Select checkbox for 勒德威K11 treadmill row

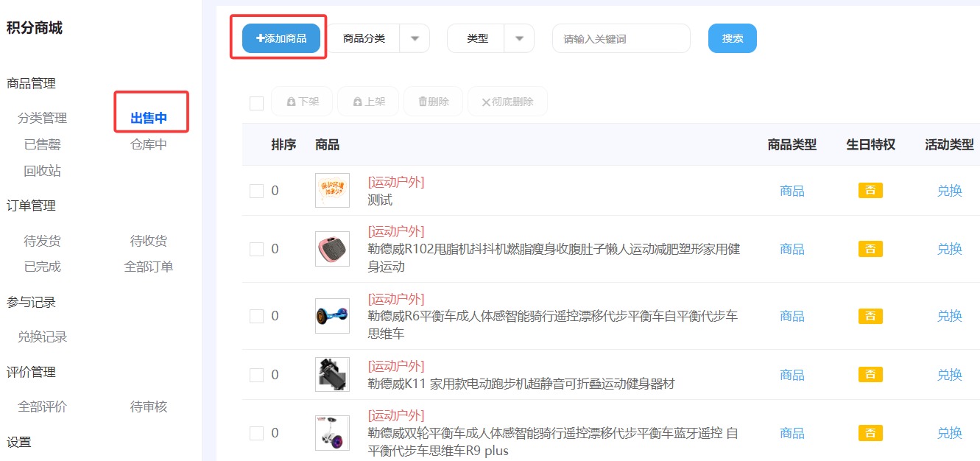coord(256,375)
